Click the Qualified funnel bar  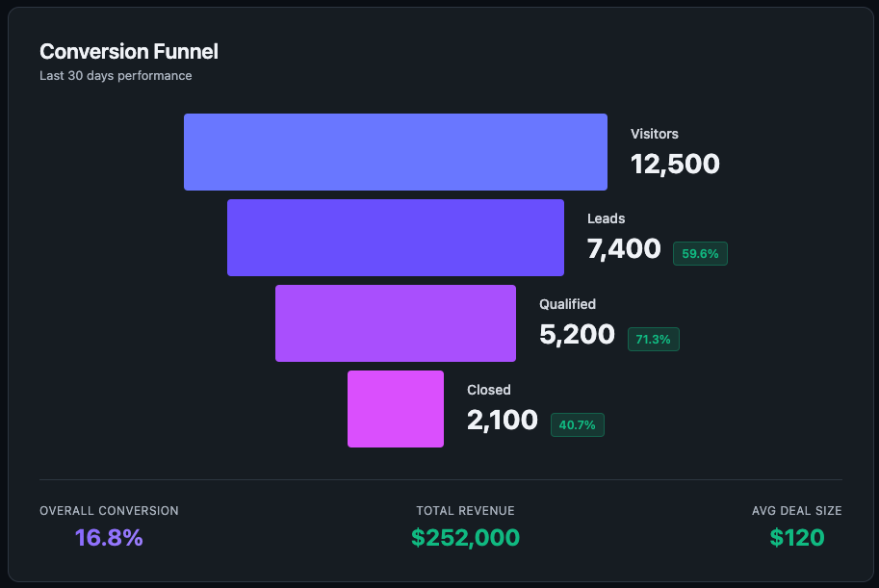[x=395, y=323]
